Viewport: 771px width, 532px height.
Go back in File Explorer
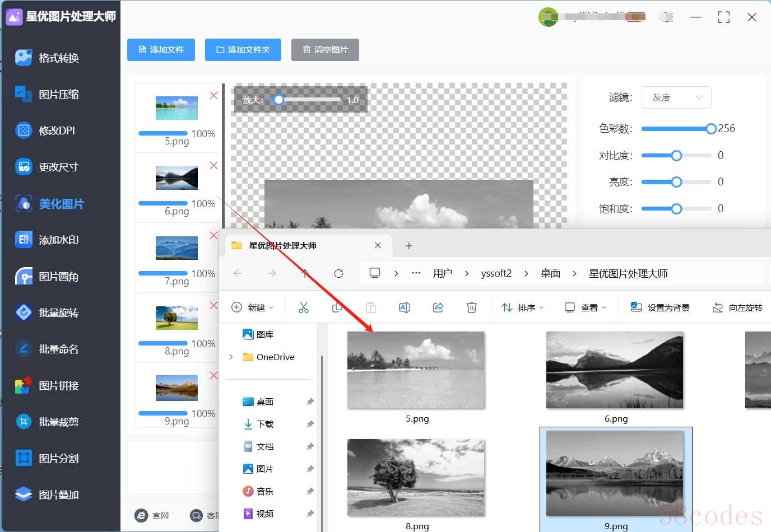238,273
